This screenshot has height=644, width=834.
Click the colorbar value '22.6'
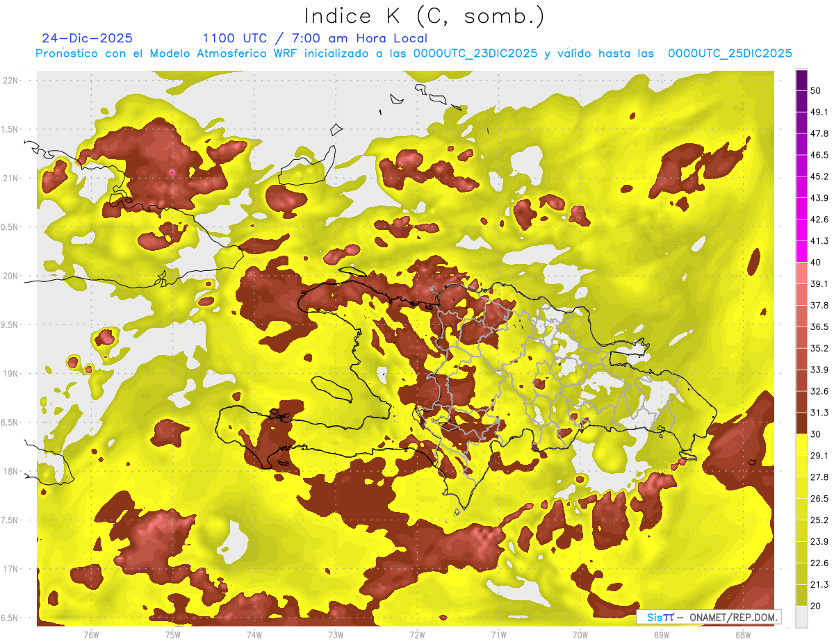click(x=819, y=563)
